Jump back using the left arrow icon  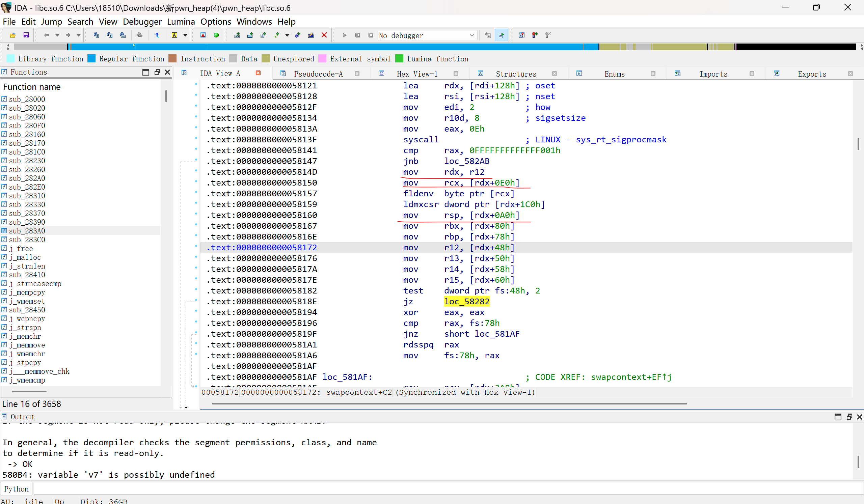point(47,35)
